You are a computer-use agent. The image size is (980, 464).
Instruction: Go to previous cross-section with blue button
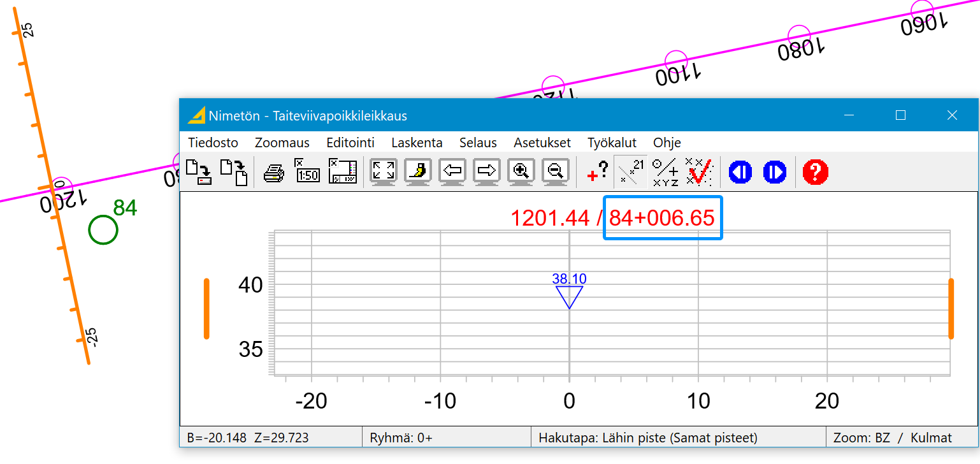pos(740,172)
